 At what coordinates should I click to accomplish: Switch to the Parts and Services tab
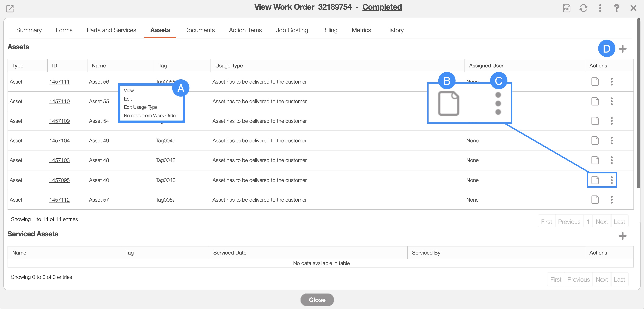coord(111,30)
